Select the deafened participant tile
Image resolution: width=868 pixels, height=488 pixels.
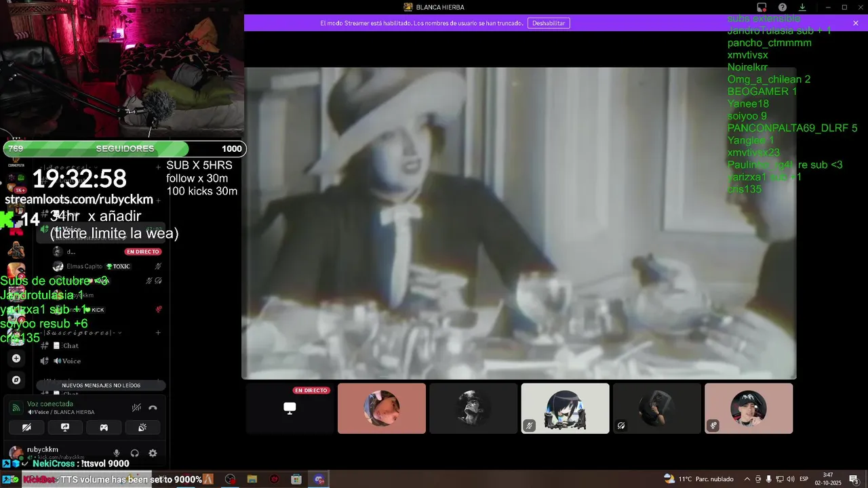pos(656,408)
